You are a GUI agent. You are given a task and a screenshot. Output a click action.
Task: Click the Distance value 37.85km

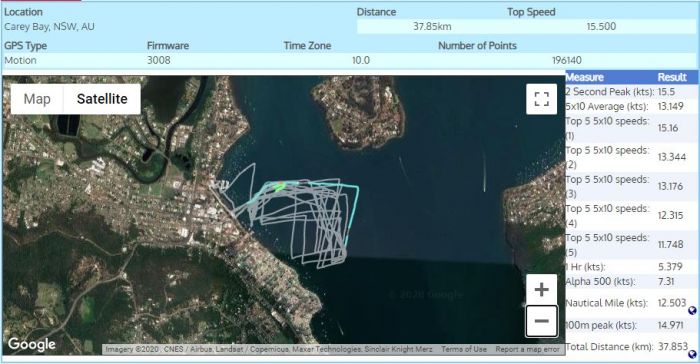click(x=432, y=26)
